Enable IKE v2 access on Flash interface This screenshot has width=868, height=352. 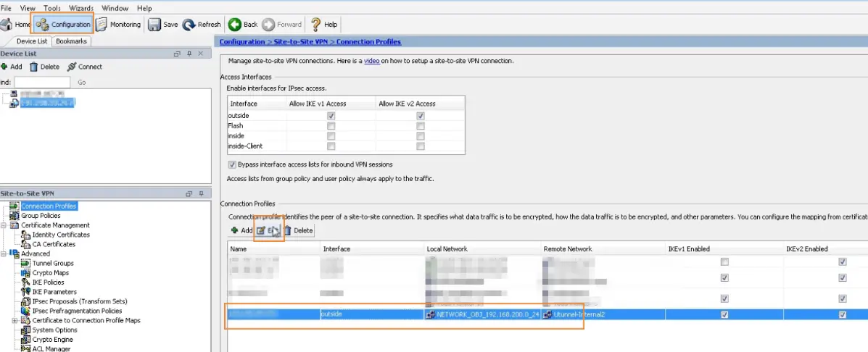421,126
